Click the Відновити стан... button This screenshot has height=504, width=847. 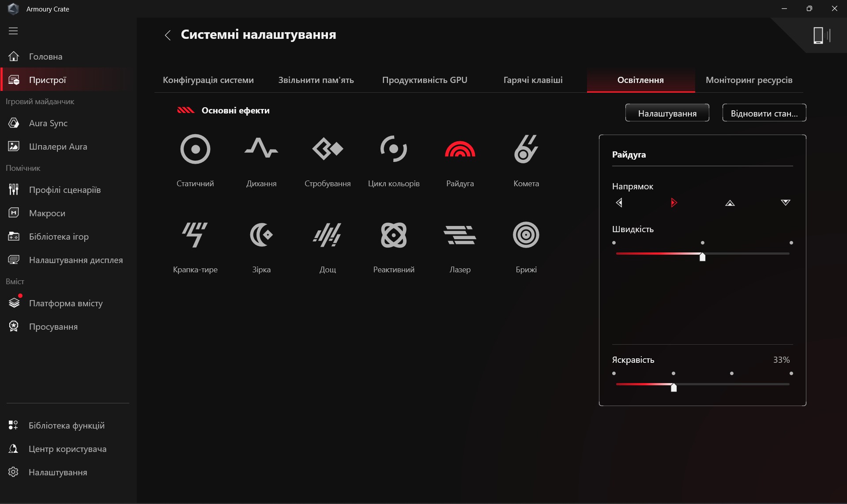764,113
